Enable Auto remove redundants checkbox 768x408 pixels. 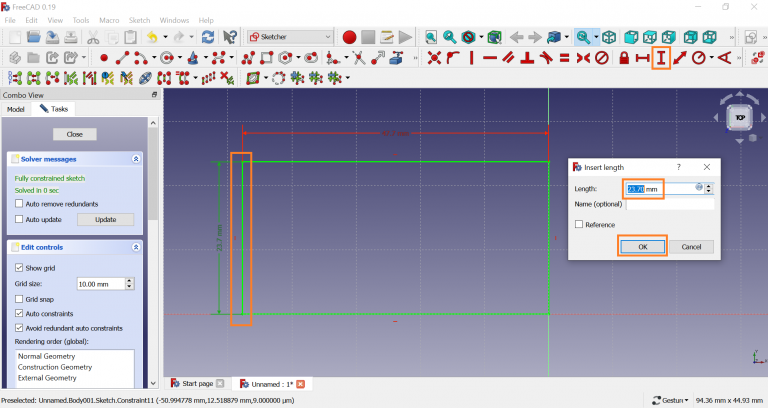pyautogui.click(x=19, y=203)
